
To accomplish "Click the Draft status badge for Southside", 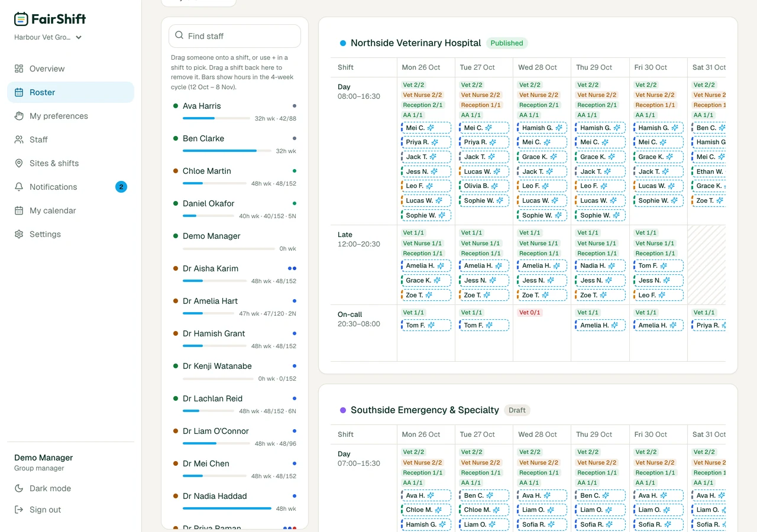I will tap(517, 410).
